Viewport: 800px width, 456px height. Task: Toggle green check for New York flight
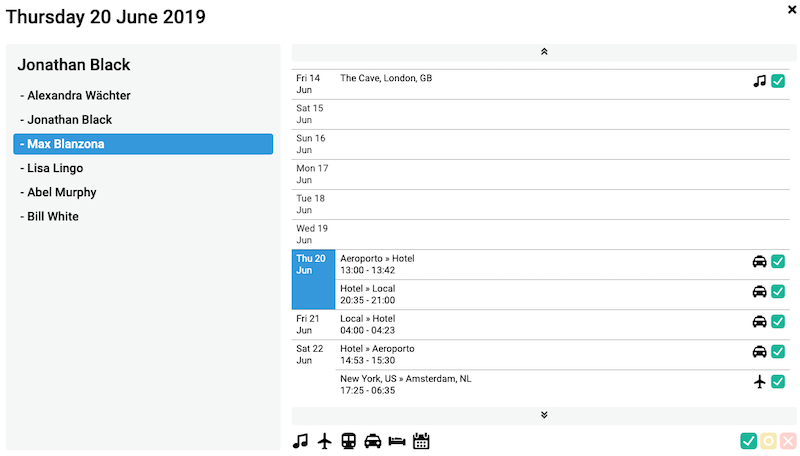point(778,382)
